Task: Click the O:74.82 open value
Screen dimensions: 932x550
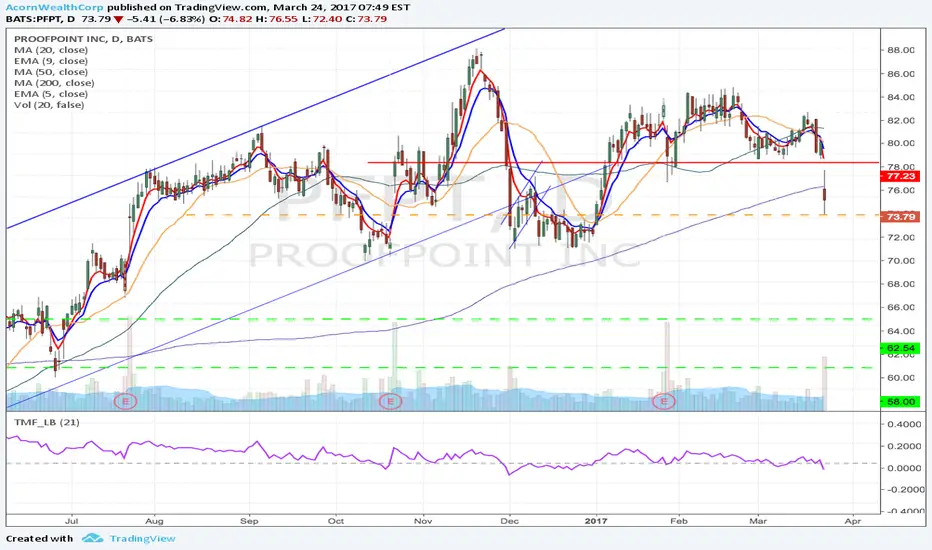Action: [229, 19]
